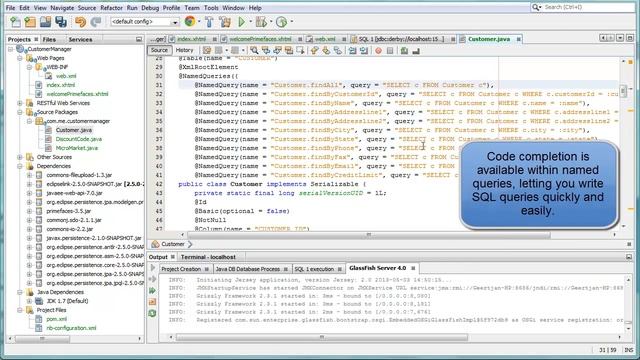Click the Output panel horizontal scrollbar

[322, 337]
